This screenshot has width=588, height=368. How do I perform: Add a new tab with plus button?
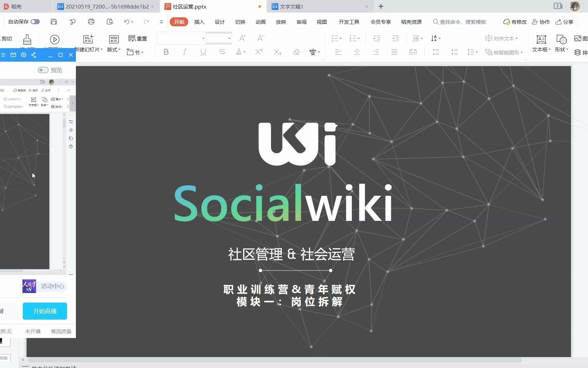(x=381, y=6)
